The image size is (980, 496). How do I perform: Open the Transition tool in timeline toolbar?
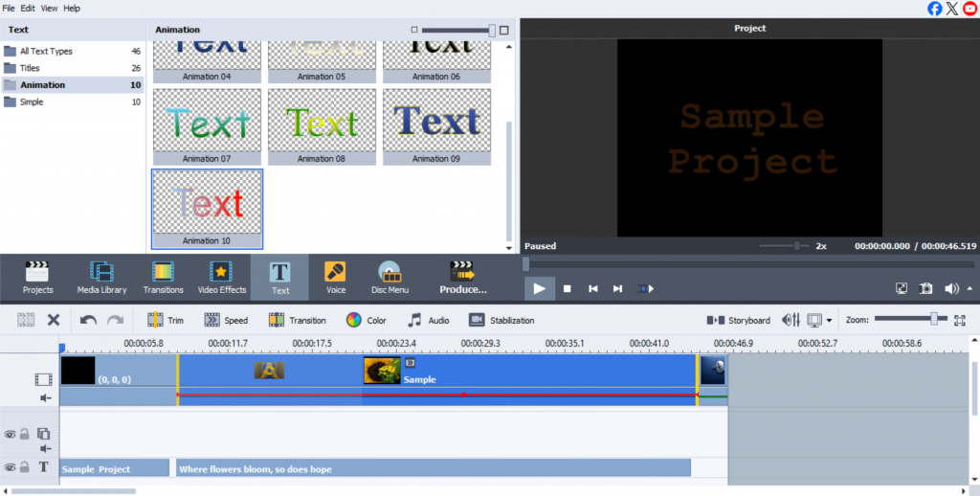coord(297,320)
